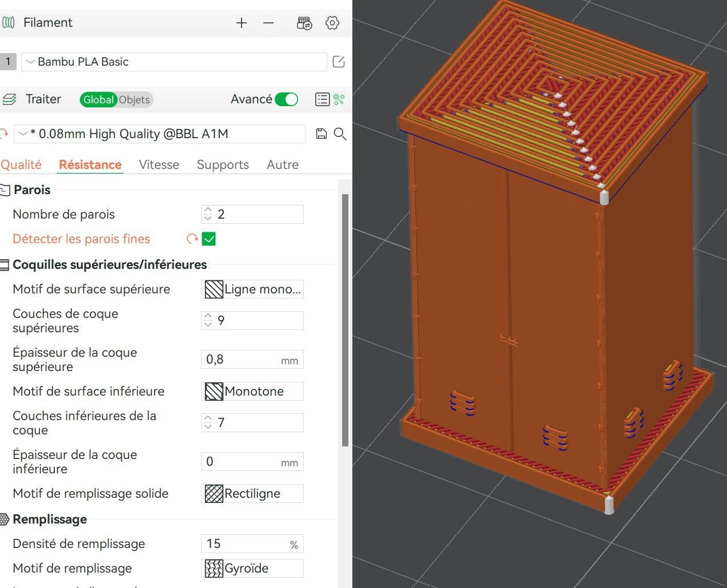Open parameter list view icon
The image size is (727, 588).
323,99
